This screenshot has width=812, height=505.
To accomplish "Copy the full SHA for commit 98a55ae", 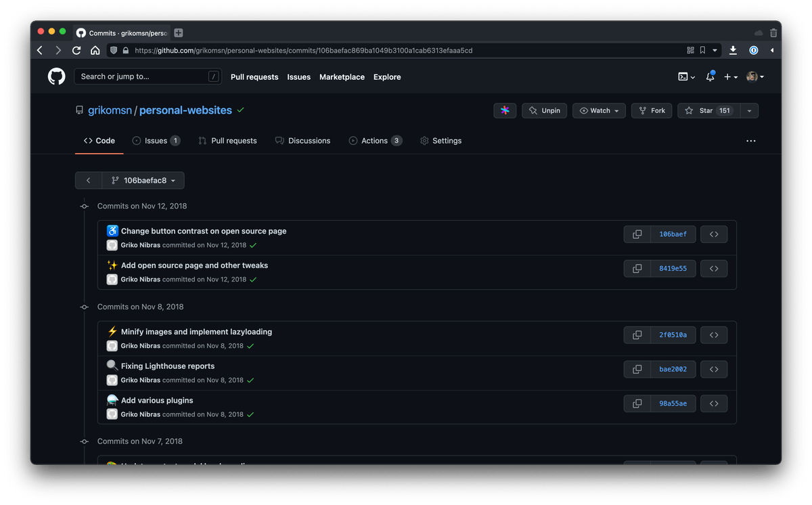I will pyautogui.click(x=637, y=403).
